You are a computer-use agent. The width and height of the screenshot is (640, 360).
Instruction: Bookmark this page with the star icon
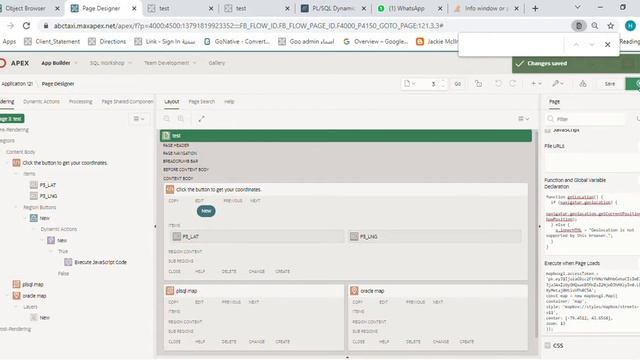pyautogui.click(x=611, y=26)
